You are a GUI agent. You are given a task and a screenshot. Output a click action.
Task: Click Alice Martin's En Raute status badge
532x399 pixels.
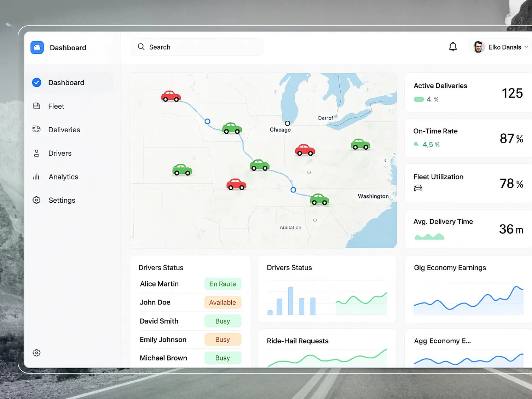[x=222, y=284]
